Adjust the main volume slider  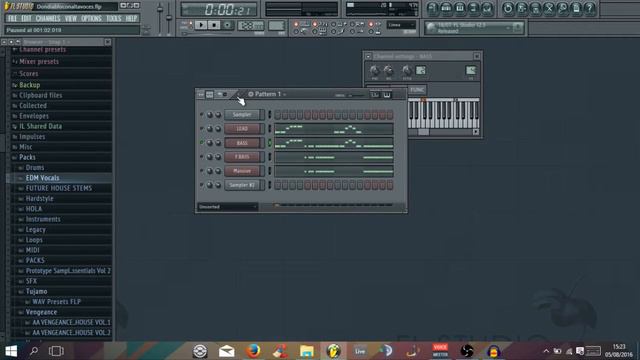click(160, 18)
